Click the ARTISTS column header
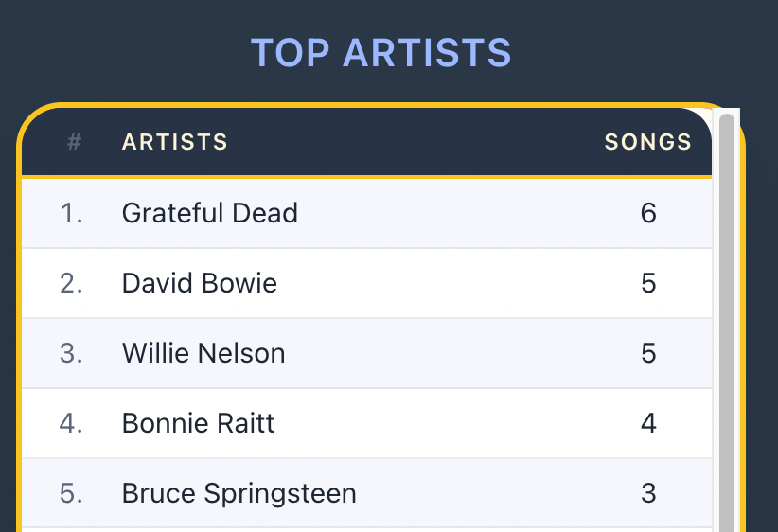The width and height of the screenshot is (778, 532). [175, 142]
